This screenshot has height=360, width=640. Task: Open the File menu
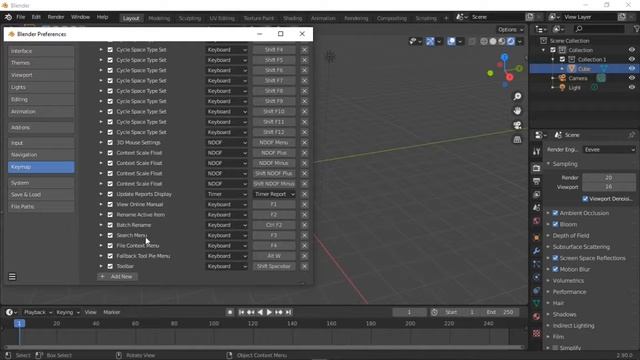(x=21, y=17)
